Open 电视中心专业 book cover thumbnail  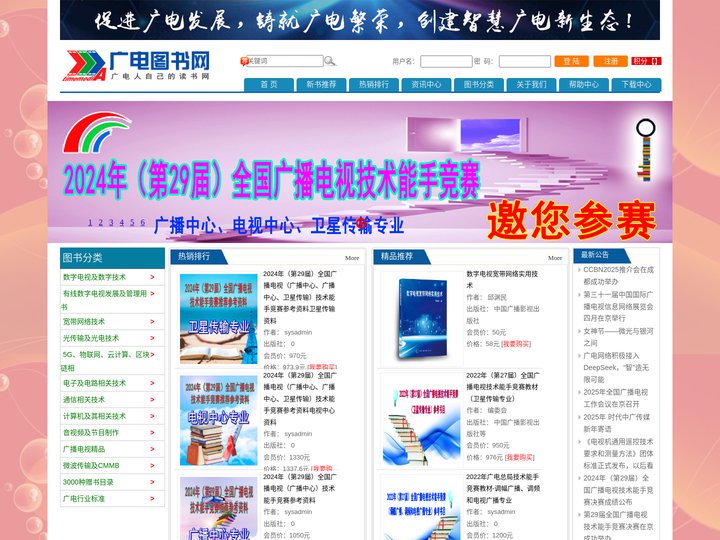point(219,420)
